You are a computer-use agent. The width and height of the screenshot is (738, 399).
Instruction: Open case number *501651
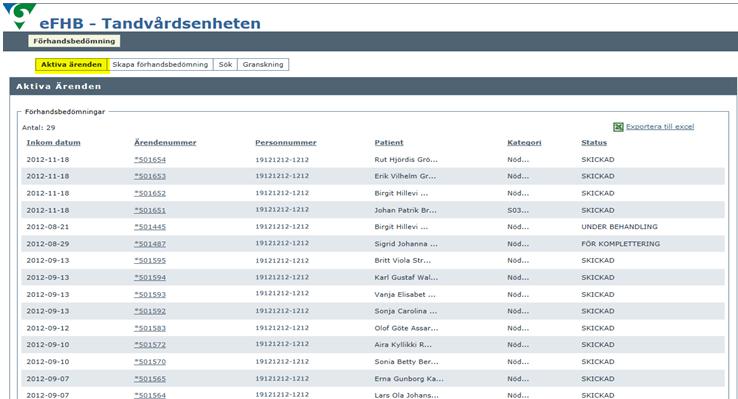coord(150,210)
